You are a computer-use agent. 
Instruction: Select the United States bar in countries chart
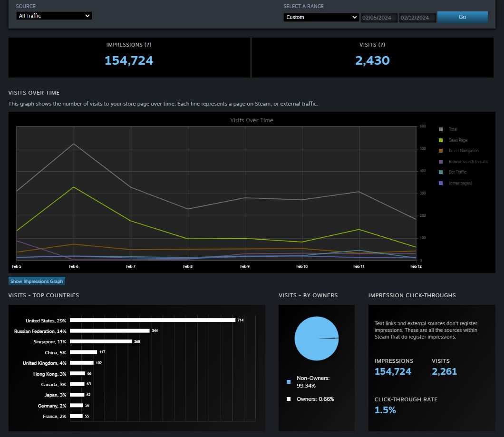pyautogui.click(x=152, y=320)
